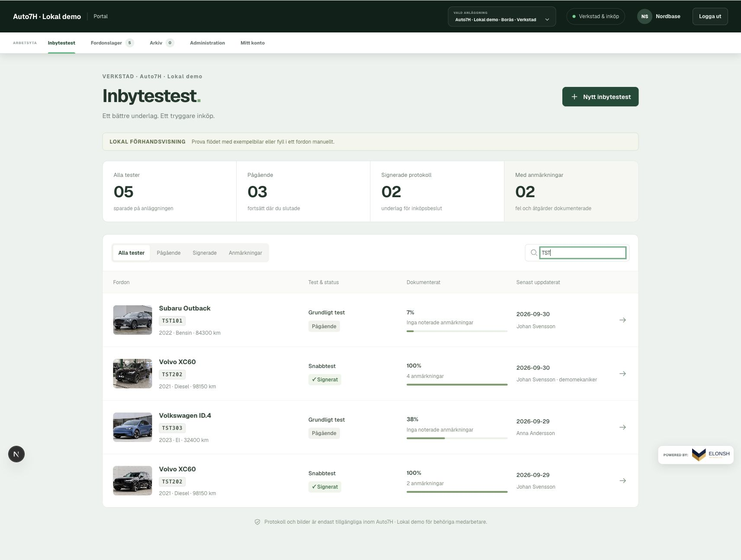Open the Auto7H · Lokal demo home link
Viewport: 741px width, 560px height.
(x=47, y=16)
